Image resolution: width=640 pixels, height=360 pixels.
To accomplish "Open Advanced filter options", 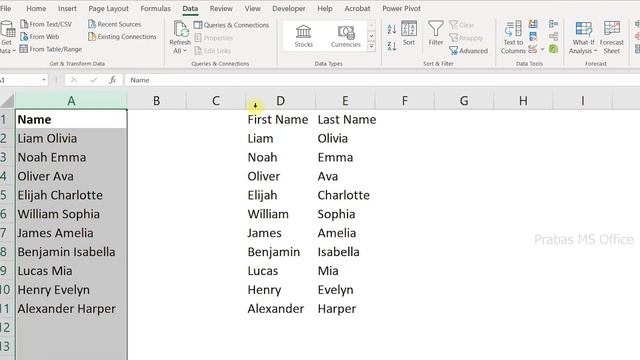I will (x=468, y=51).
